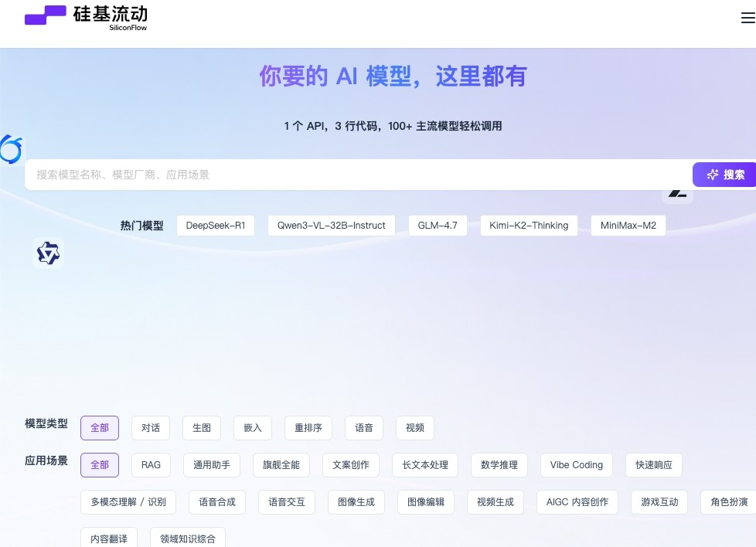
Task: Switch model type to 对话
Action: [x=151, y=428]
